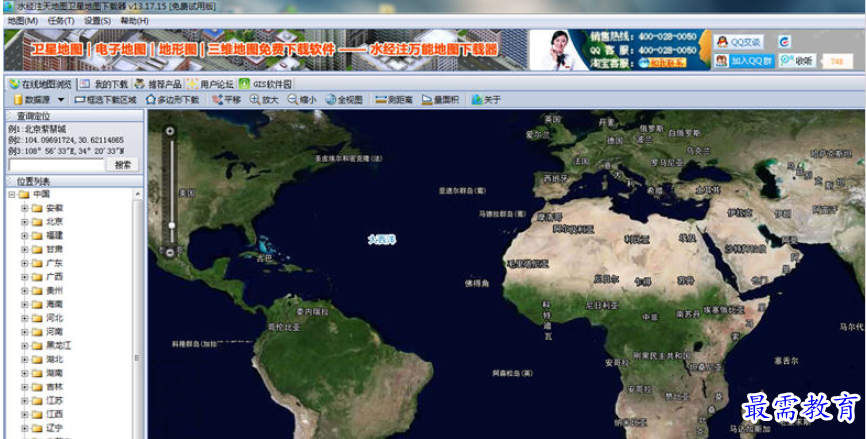
Task: Click the 和我联系 Taobao contact button
Action: pos(662,63)
